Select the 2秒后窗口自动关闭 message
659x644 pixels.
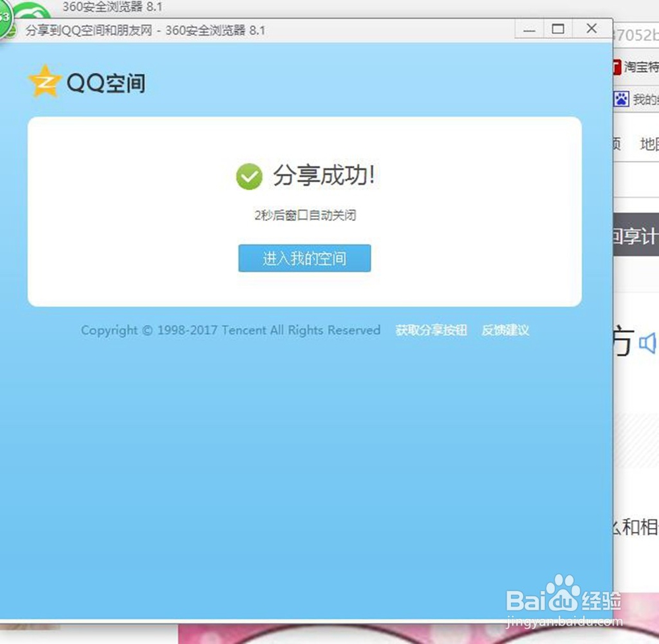305,216
